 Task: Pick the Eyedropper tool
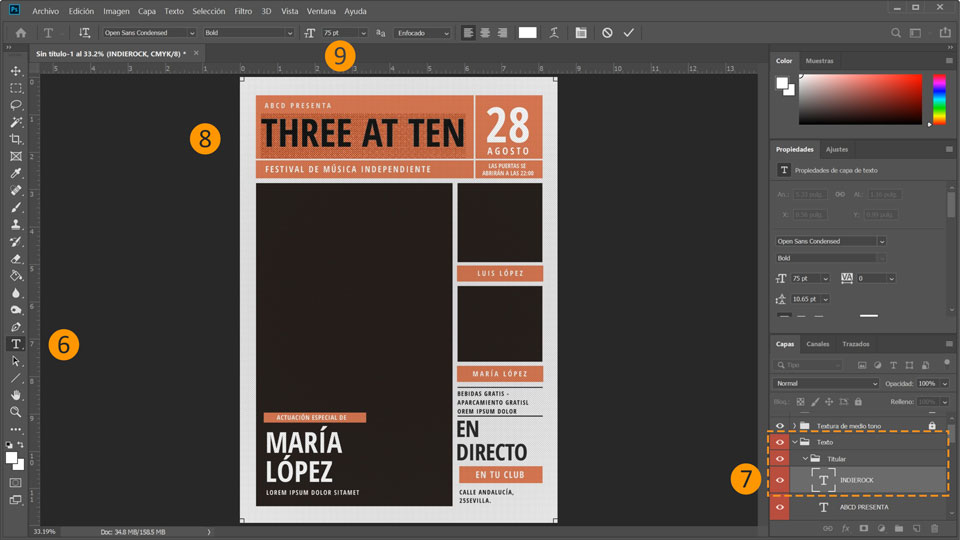[x=16, y=173]
